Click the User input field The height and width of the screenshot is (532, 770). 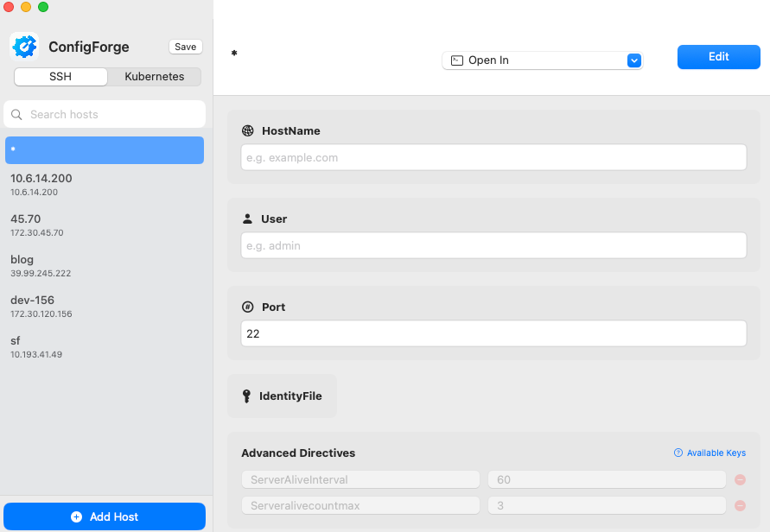[494, 245]
